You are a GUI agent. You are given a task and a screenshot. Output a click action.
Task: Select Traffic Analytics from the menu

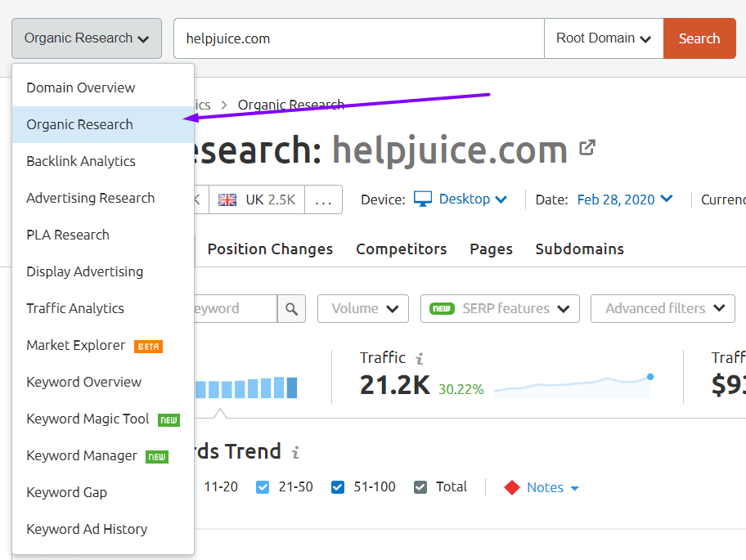[x=103, y=308]
